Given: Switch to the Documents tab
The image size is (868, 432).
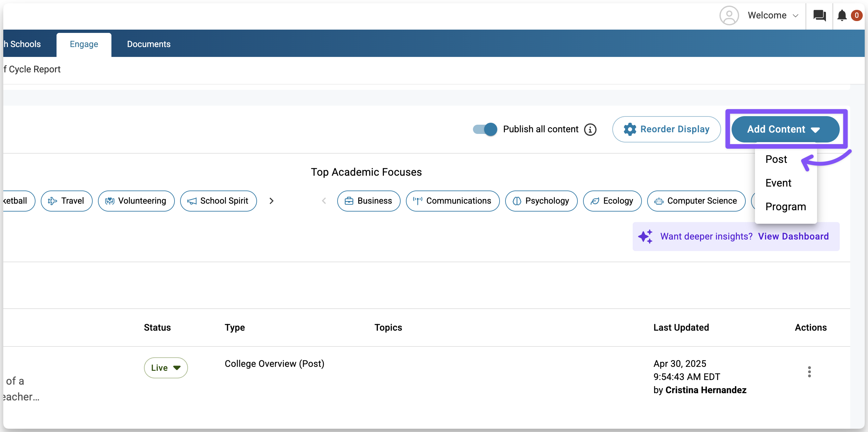Looking at the screenshot, I should point(149,44).
